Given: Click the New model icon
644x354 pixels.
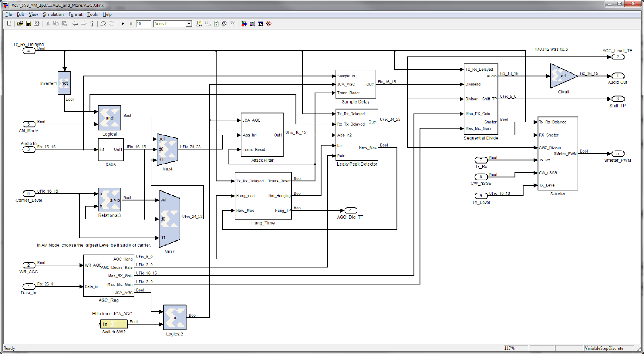Looking at the screenshot, I should click(9, 24).
